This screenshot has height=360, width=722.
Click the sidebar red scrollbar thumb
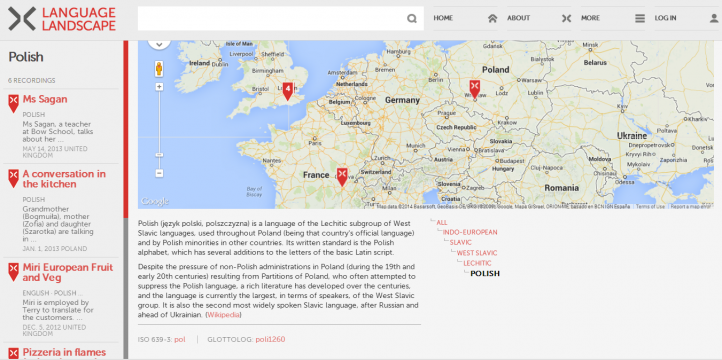(x=126, y=129)
